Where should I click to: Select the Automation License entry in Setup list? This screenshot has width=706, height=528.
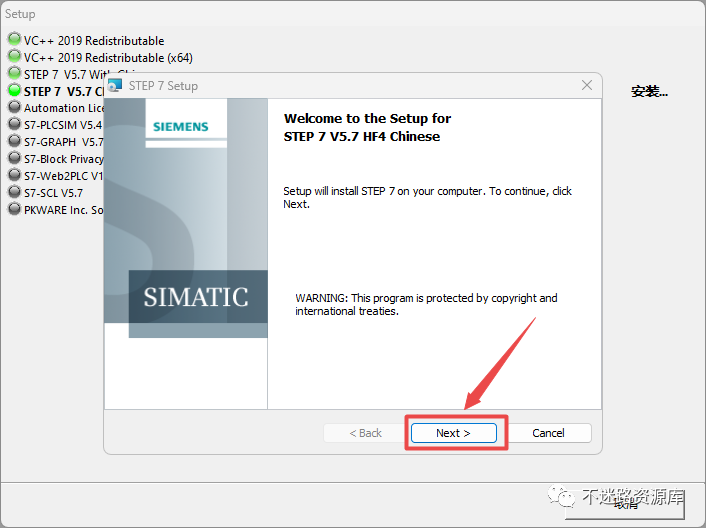click(63, 108)
